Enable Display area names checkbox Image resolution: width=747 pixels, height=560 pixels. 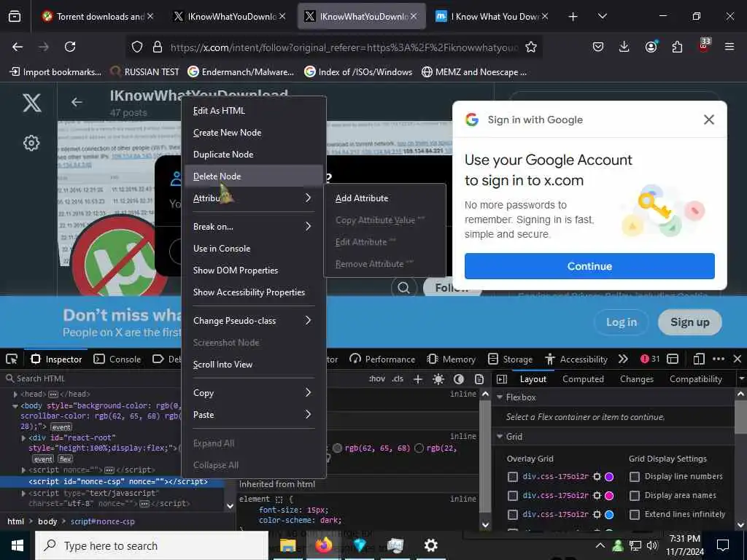click(634, 496)
